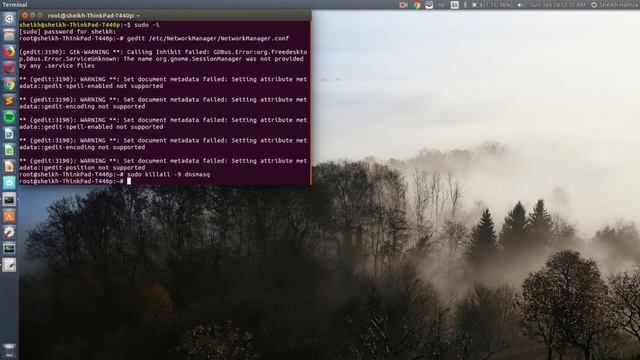
Task: Click the 'gedit-position not supported' line
Action: pyautogui.click(x=82, y=168)
